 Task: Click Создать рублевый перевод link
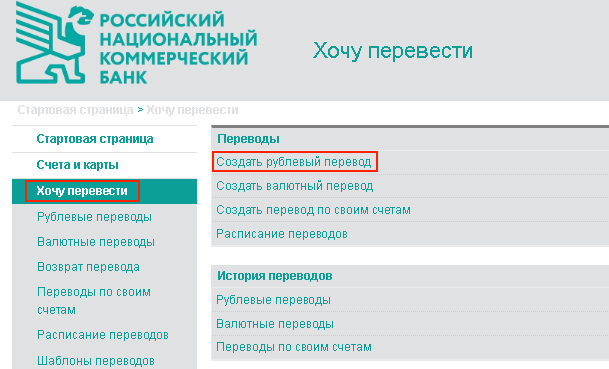click(x=294, y=162)
